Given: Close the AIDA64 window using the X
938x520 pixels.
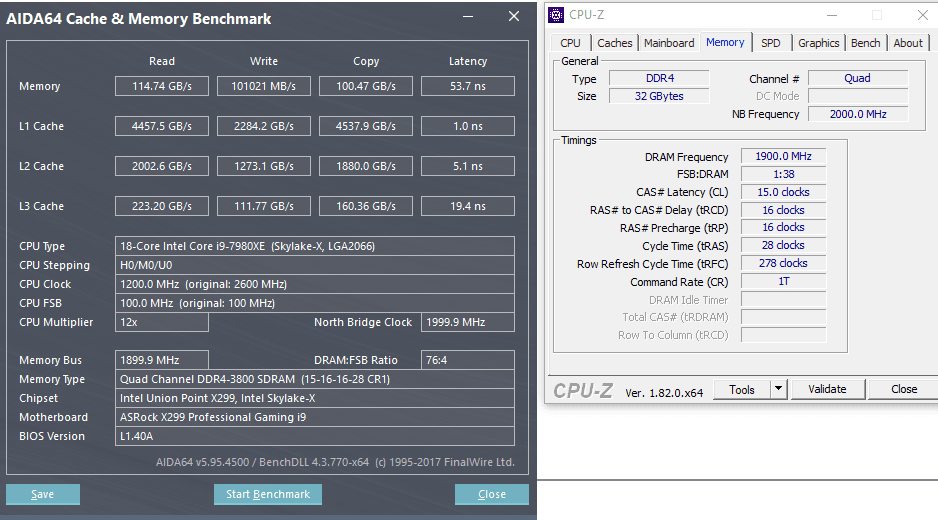Looking at the screenshot, I should (x=514, y=17).
